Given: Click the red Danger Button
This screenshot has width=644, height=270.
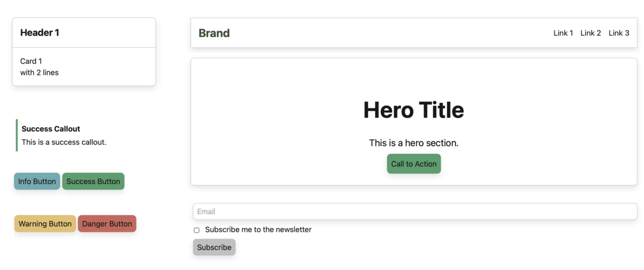Looking at the screenshot, I should [107, 224].
